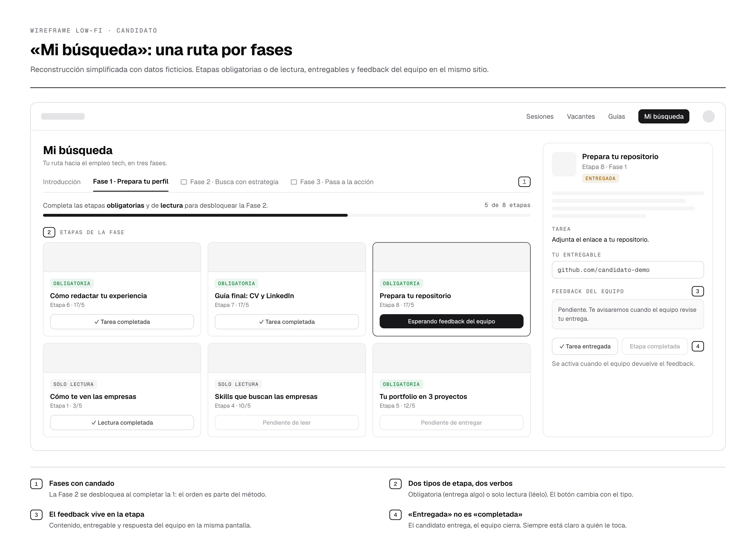This screenshot has width=756, height=558.
Task: Click the Tarea entregada button
Action: tap(584, 346)
